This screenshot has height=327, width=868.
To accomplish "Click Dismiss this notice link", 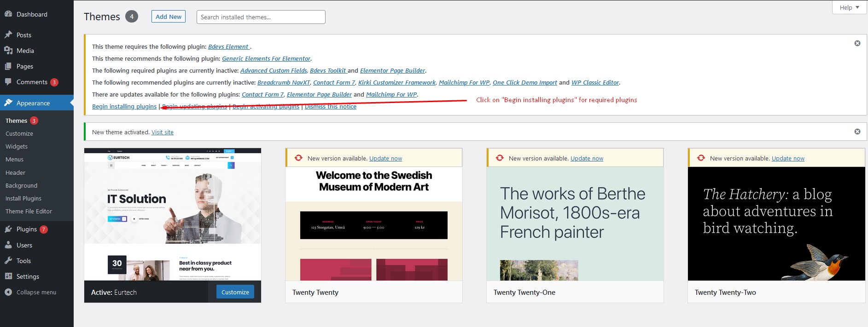I will [331, 106].
